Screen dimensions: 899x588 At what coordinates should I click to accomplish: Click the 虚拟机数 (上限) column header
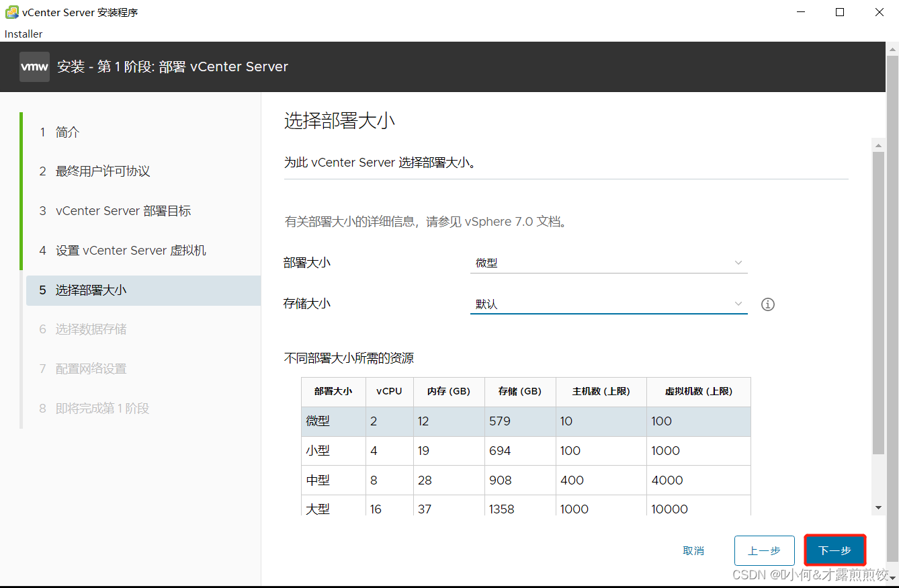tap(699, 391)
